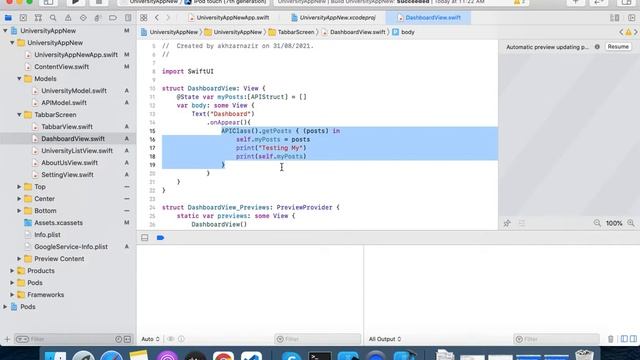The height and width of the screenshot is (360, 640).
Task: Jump to next issue arrow
Action: (x=636, y=32)
